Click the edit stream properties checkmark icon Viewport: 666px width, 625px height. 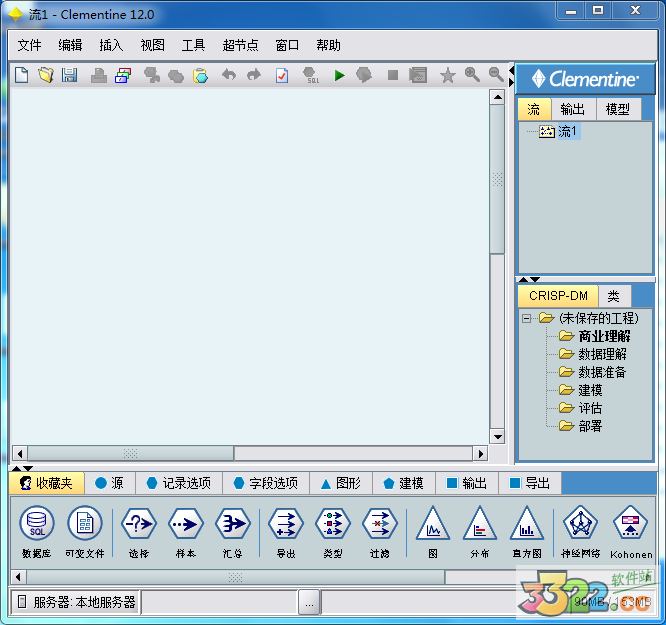[x=282, y=76]
